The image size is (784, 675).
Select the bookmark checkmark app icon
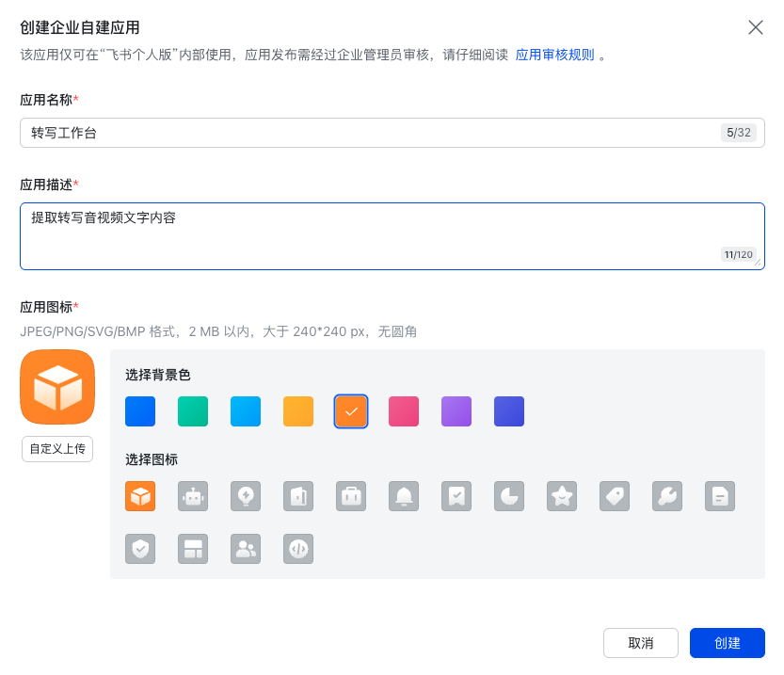point(456,496)
